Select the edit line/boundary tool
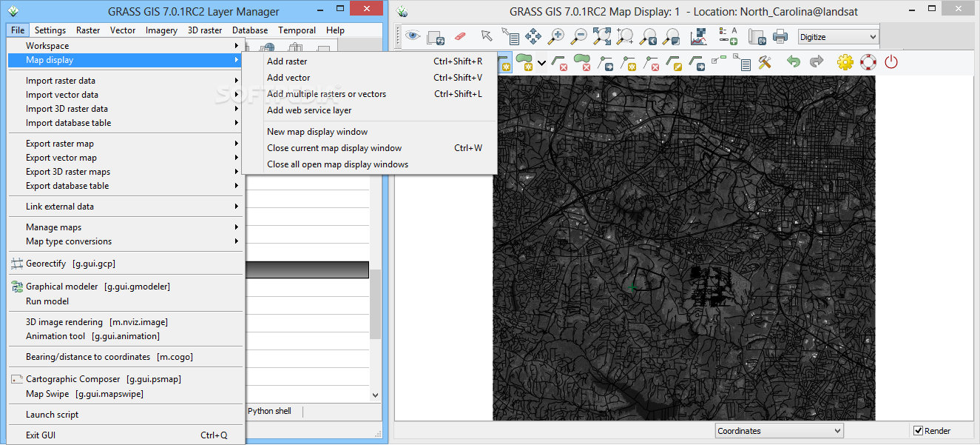This screenshot has height=445, width=980. [675, 62]
